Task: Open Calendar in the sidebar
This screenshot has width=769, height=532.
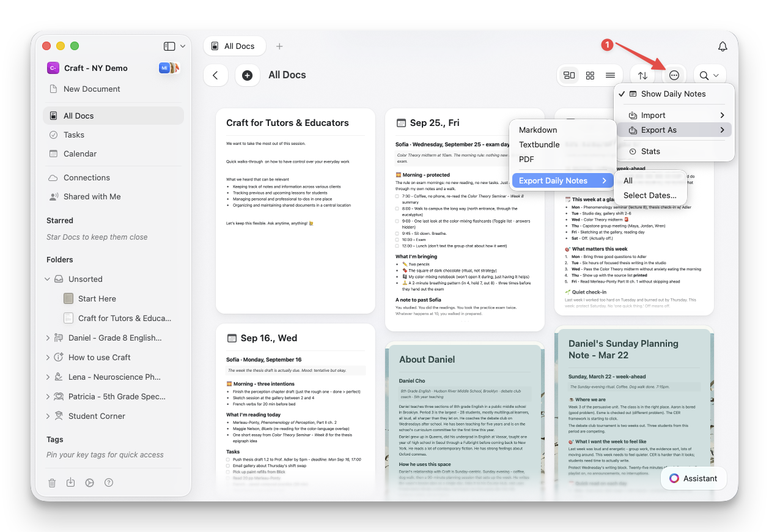Action: tap(113, 153)
